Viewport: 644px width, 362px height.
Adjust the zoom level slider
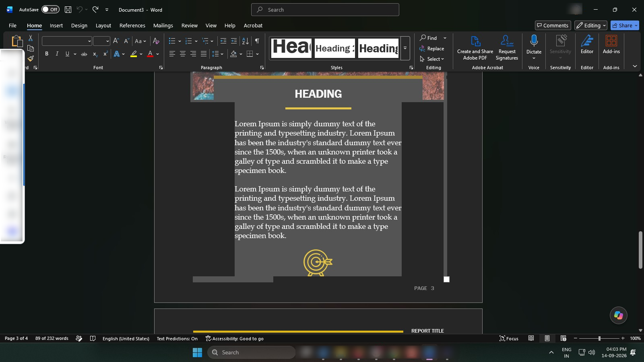(599, 338)
